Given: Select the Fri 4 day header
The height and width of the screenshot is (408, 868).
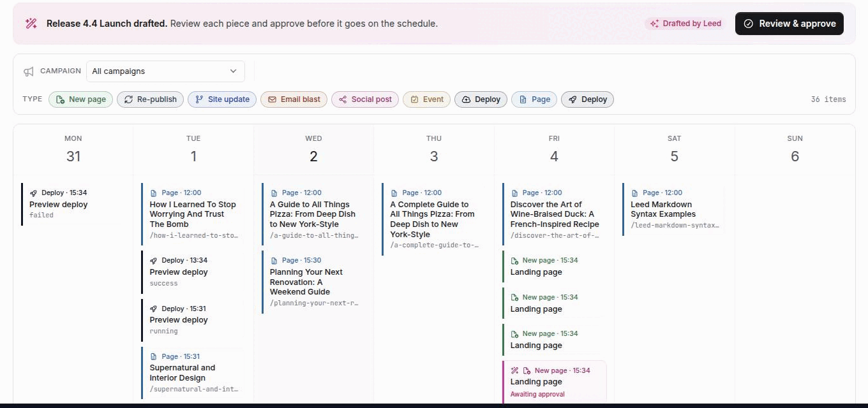Looking at the screenshot, I should (554, 150).
